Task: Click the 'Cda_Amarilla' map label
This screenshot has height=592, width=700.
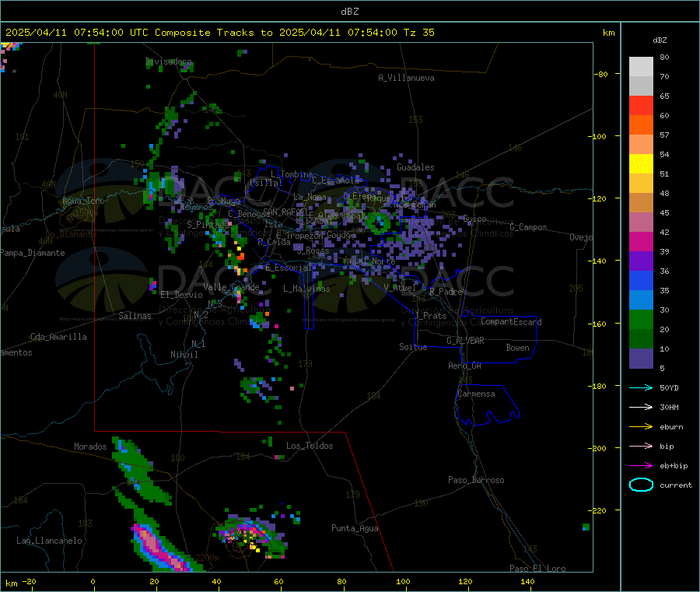Action: click(58, 337)
